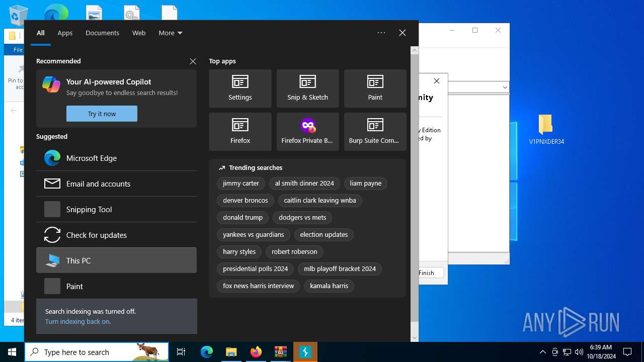The image size is (644, 362).
Task: Open the Burp Suite Community tile
Action: click(375, 132)
